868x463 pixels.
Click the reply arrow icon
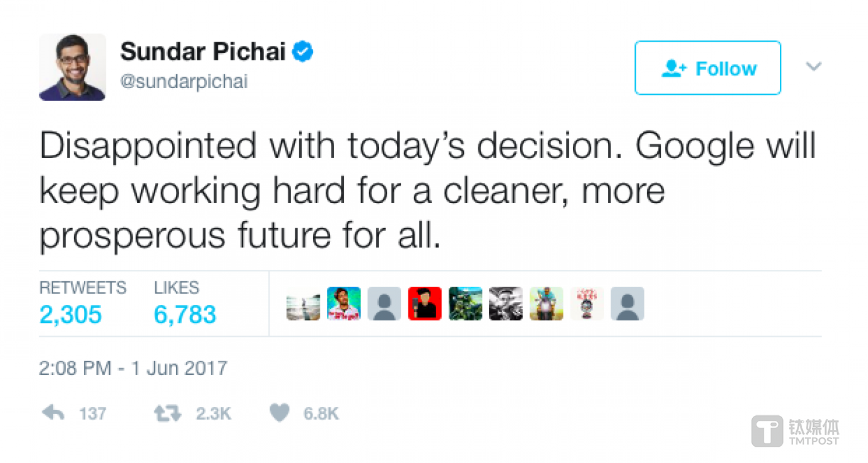point(53,414)
